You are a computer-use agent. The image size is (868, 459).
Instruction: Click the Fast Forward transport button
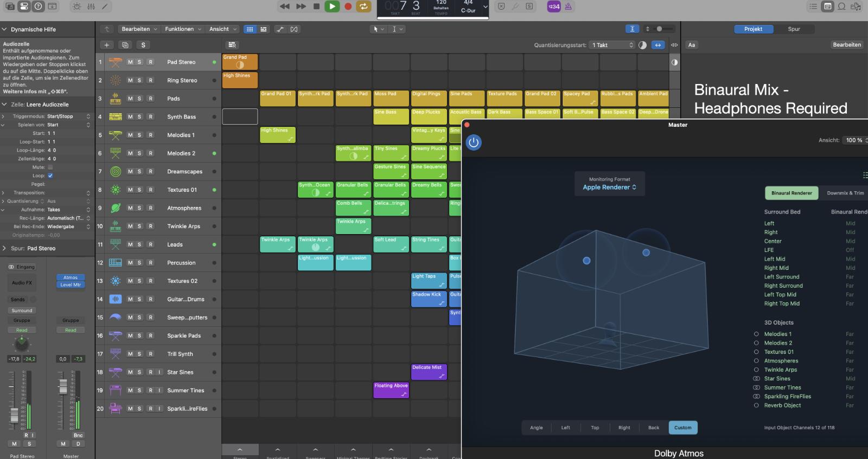pyautogui.click(x=301, y=7)
